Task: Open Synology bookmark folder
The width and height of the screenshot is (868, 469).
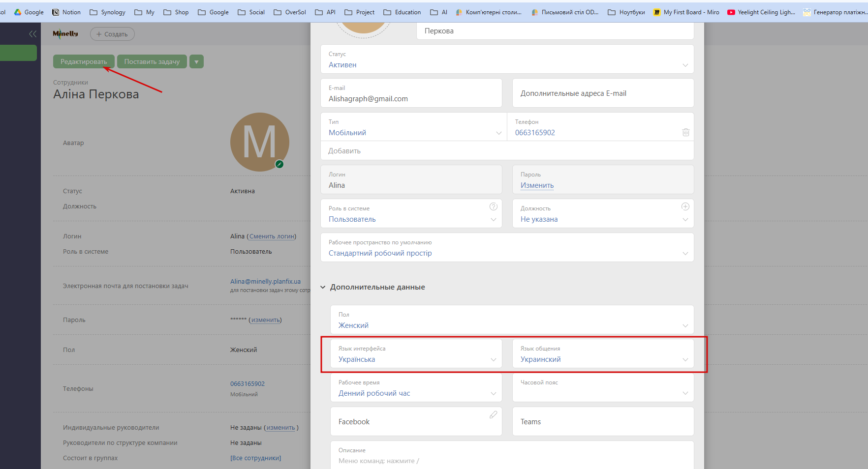Action: (x=107, y=12)
